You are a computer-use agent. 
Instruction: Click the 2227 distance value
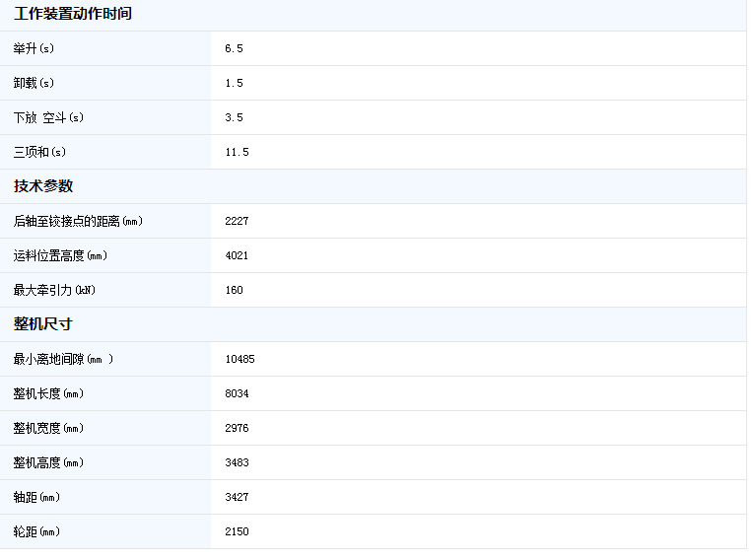pyautogui.click(x=237, y=221)
